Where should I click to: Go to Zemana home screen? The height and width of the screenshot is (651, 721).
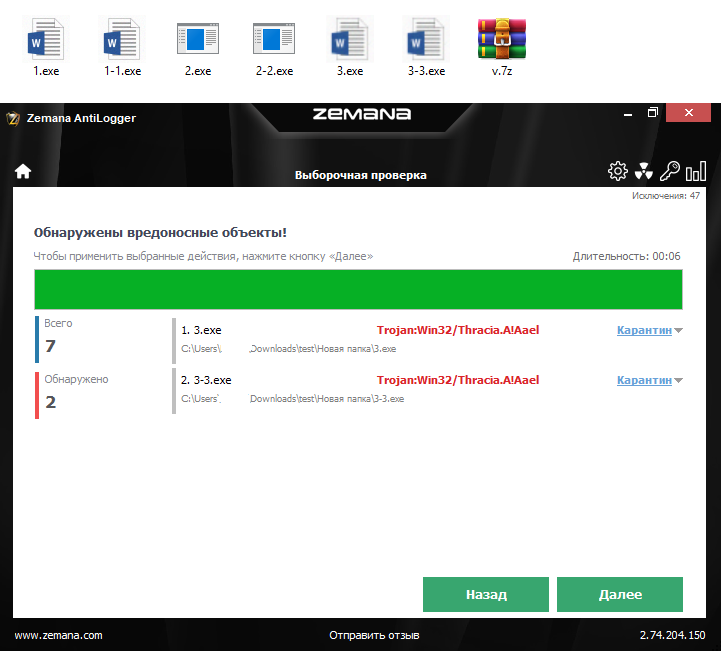(x=23, y=171)
